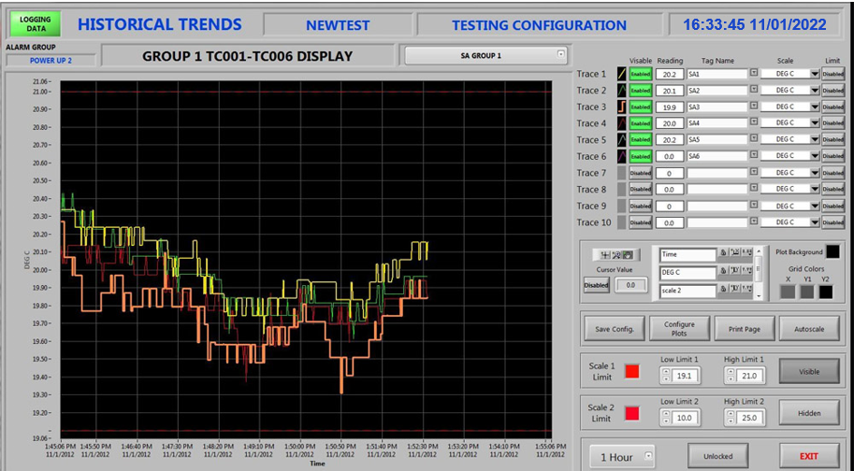Click the lock icon beside scale 2
The height and width of the screenshot is (471, 868).
click(723, 289)
